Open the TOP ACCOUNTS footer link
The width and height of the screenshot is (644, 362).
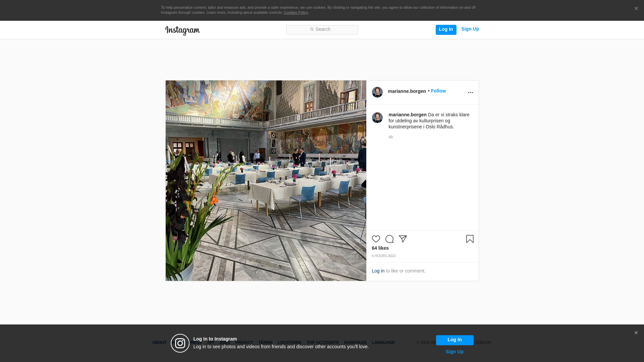[x=323, y=343]
